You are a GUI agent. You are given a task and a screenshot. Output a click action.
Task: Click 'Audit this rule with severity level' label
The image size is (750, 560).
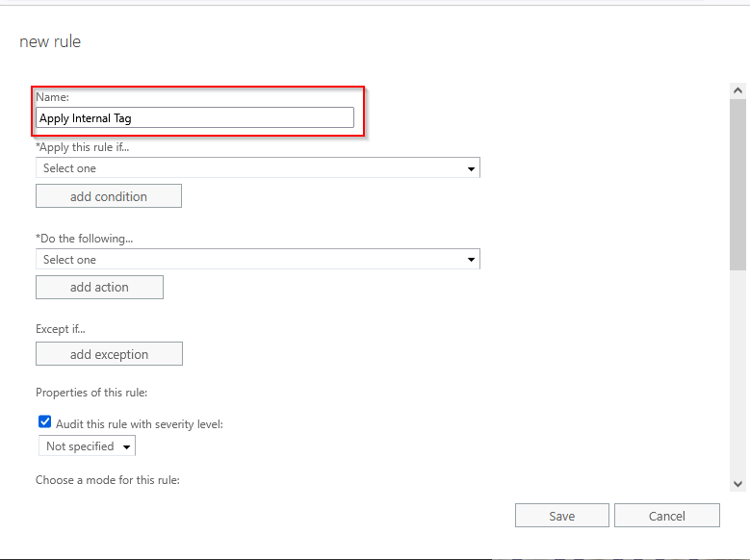tap(140, 423)
